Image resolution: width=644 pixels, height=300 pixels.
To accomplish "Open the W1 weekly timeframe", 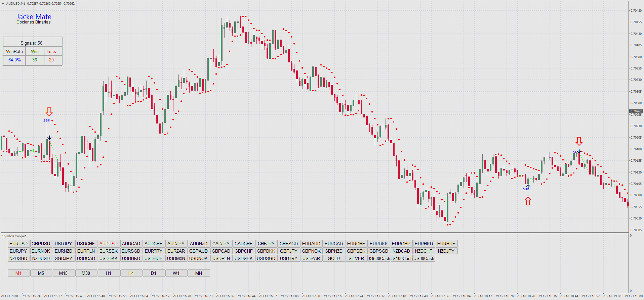I will pyautogui.click(x=176, y=273).
